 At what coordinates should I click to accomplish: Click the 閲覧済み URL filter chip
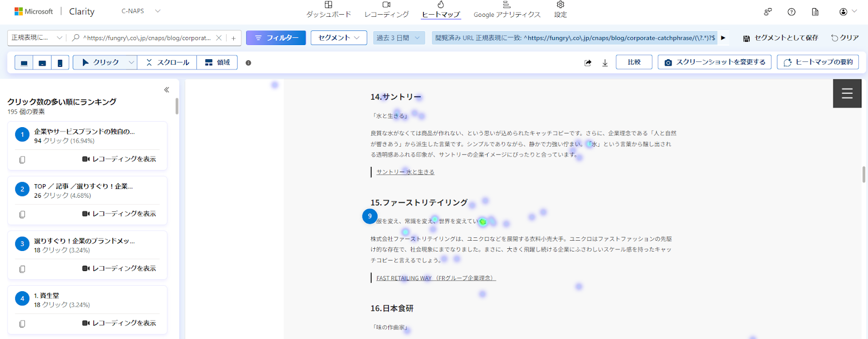coord(575,37)
